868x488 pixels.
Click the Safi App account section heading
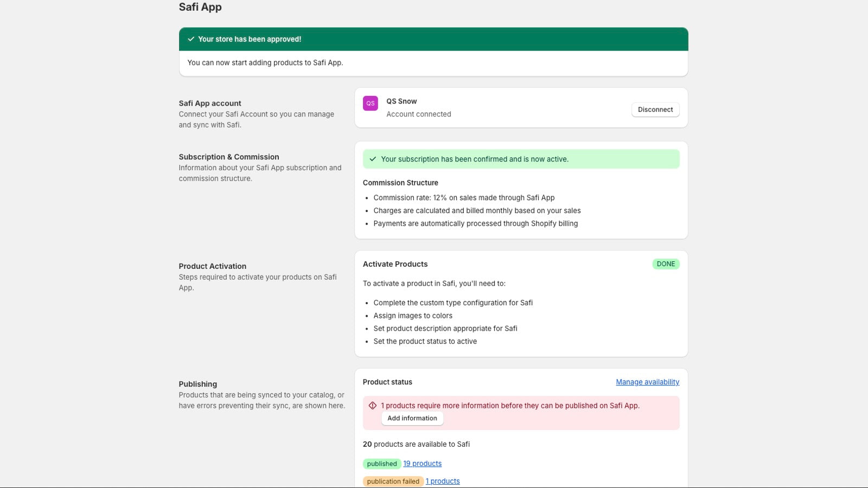(x=210, y=103)
